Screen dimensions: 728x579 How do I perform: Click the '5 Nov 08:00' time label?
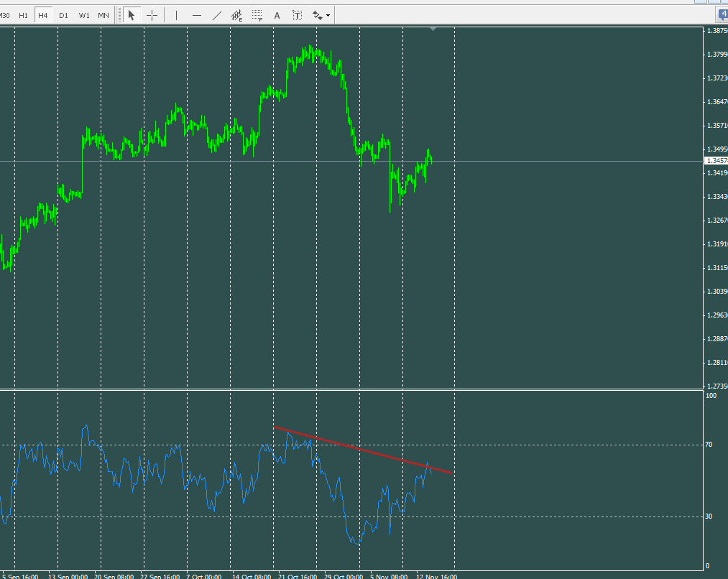[389, 576]
